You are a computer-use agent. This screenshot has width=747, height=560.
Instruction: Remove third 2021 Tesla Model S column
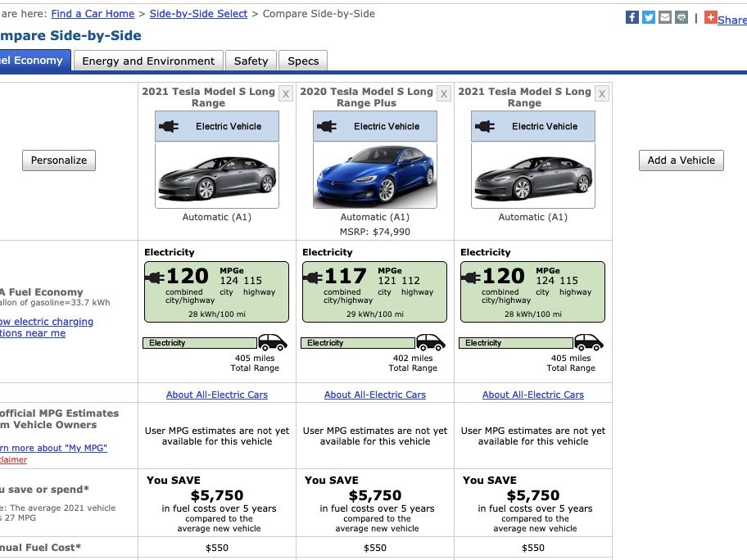click(x=602, y=94)
